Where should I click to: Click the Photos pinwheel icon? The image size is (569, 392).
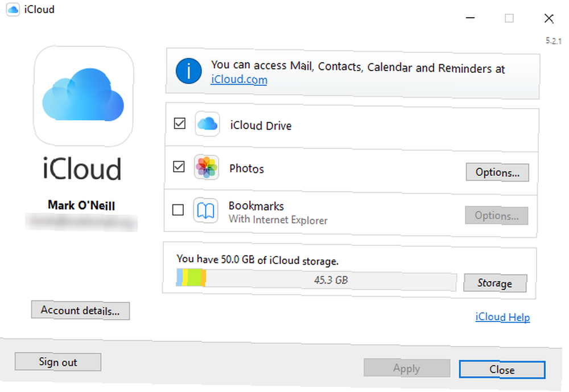(206, 167)
